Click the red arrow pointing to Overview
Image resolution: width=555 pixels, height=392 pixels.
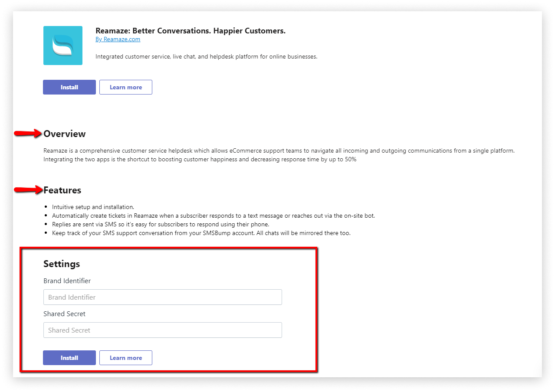(x=28, y=134)
